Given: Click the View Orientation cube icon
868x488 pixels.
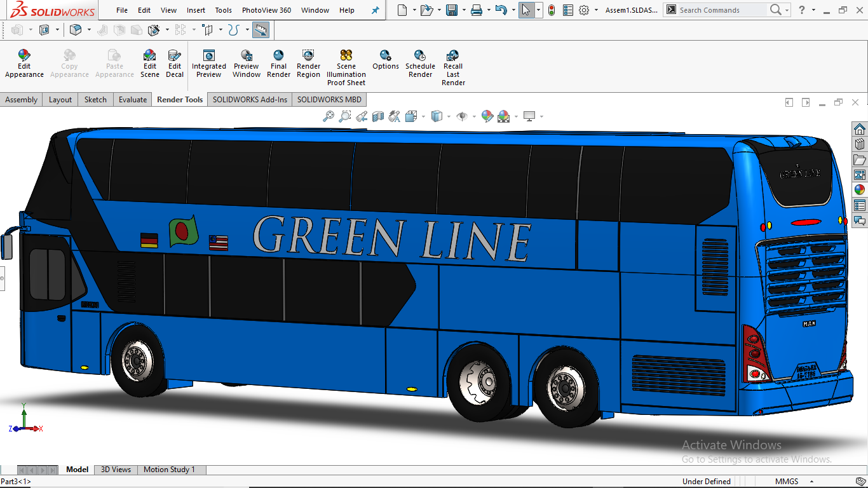Looking at the screenshot, I should tap(410, 116).
